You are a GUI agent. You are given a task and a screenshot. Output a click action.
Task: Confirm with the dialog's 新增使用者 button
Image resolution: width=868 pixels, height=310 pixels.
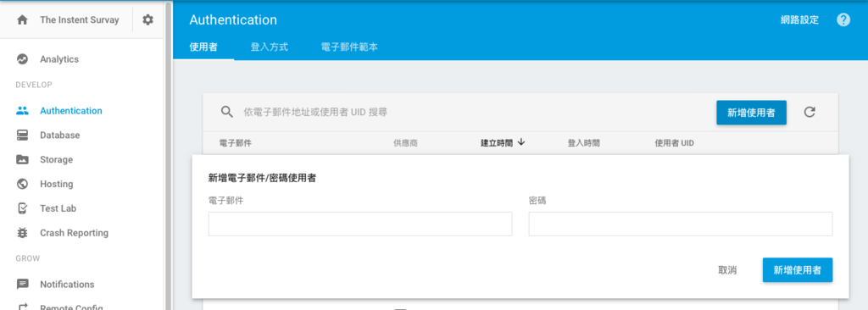coord(797,269)
